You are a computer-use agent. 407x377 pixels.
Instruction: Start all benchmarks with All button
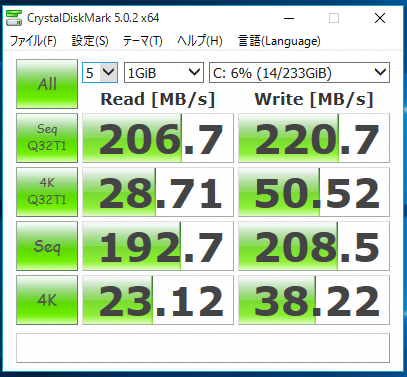(47, 84)
